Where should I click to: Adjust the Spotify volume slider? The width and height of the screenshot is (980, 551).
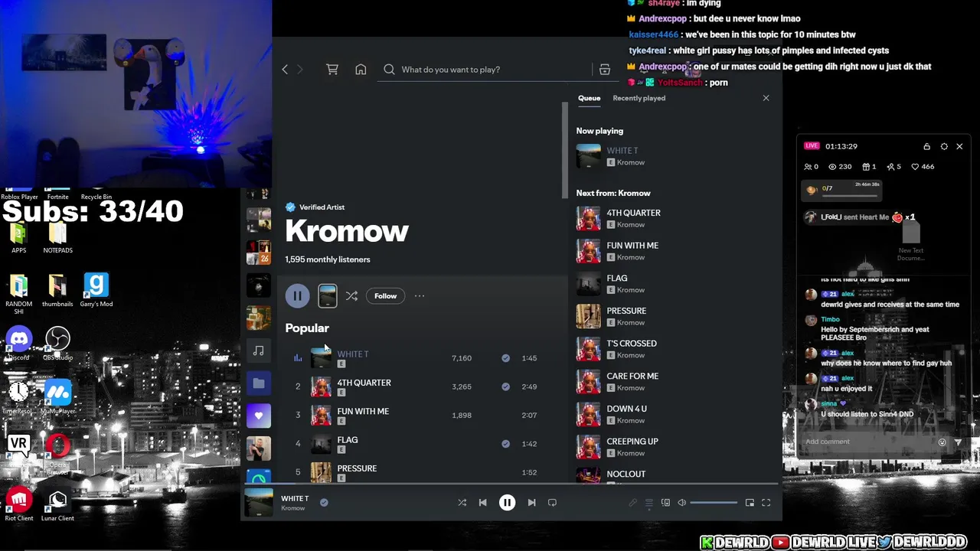[x=714, y=503]
